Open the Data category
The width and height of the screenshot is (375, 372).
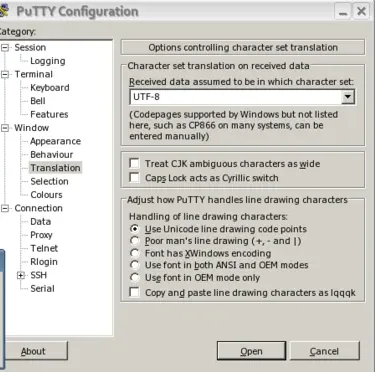coord(40,222)
